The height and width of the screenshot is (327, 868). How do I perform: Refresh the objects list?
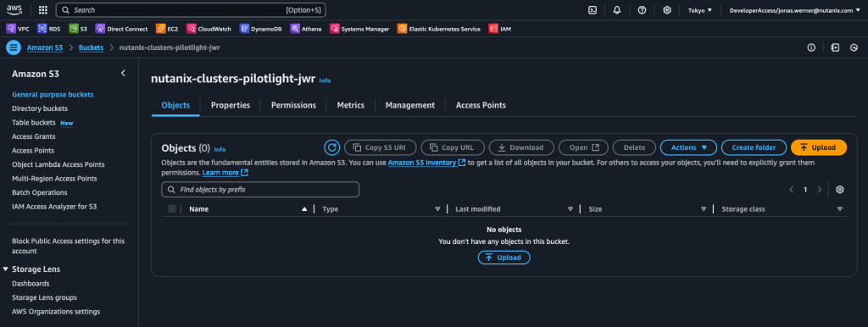[x=331, y=147]
